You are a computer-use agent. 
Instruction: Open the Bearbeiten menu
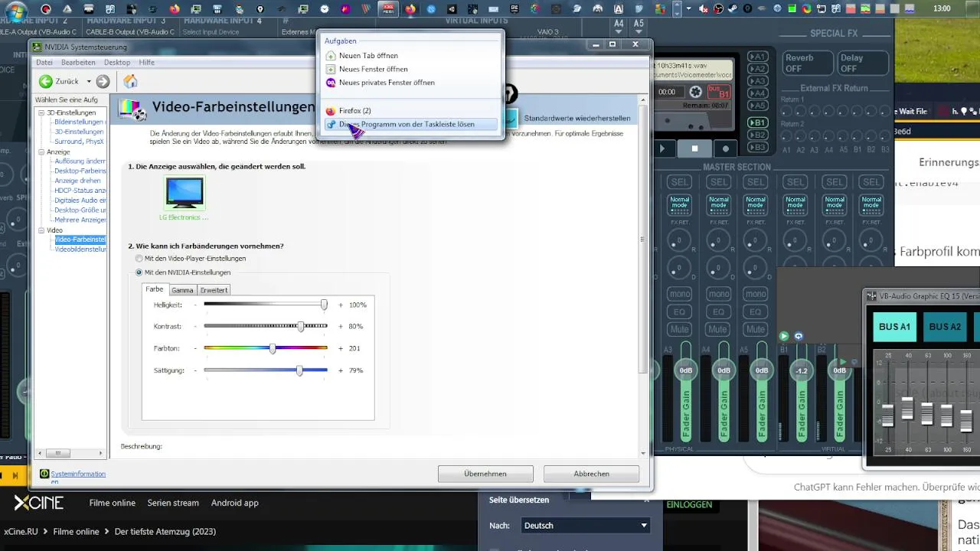click(x=78, y=62)
